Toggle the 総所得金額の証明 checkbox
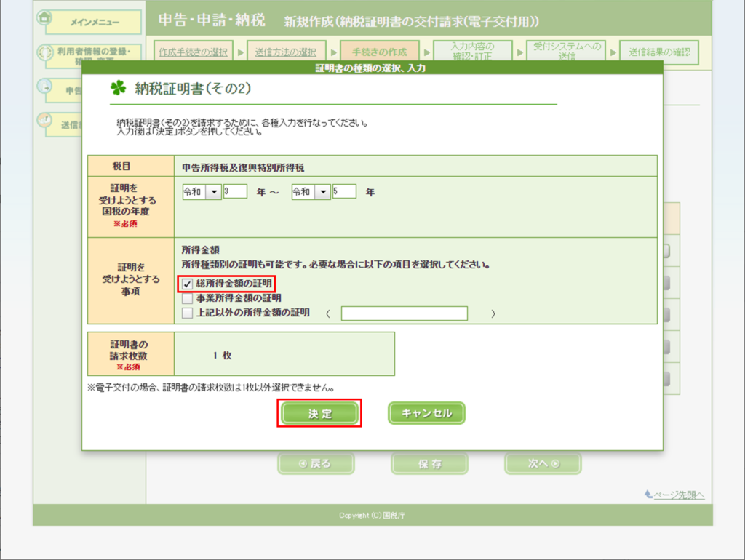The image size is (745, 560). coord(188,284)
